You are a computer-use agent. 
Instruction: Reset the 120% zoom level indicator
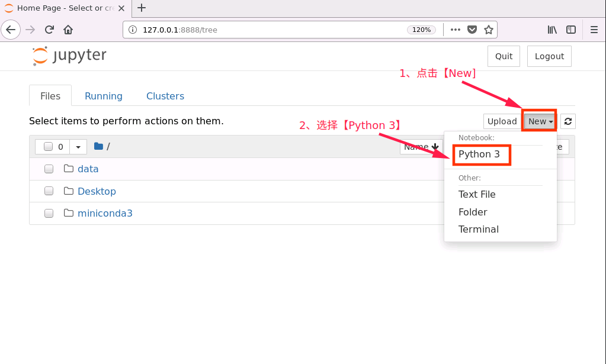[x=421, y=30]
